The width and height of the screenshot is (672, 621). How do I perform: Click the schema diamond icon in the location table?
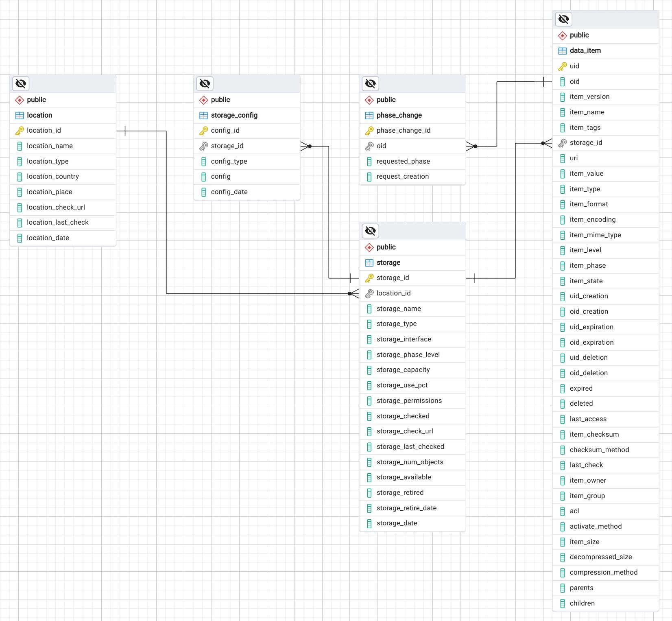(19, 100)
